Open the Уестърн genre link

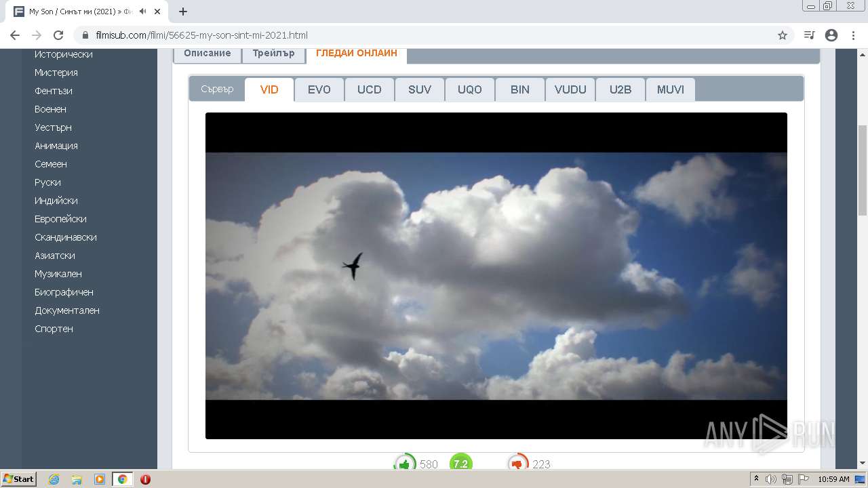point(53,127)
